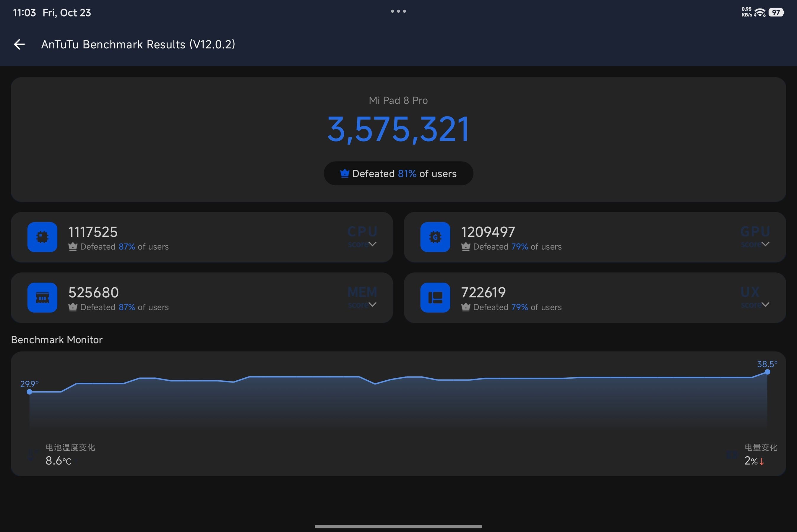
Task: Tap the blue GPU chip icon
Action: pos(435,237)
